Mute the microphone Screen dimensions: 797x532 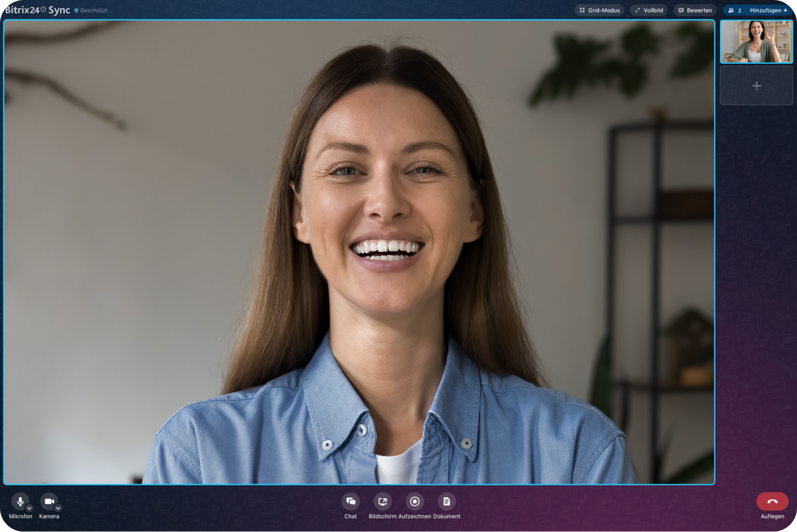point(20,501)
